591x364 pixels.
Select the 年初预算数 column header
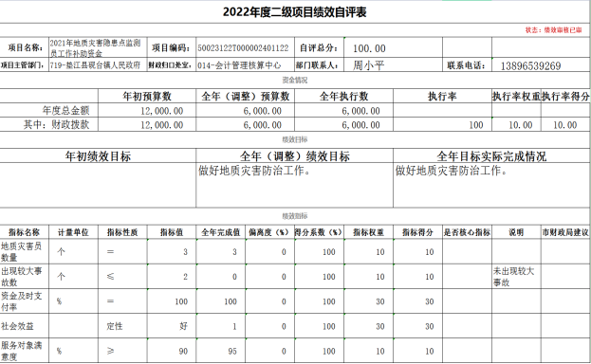147,96
